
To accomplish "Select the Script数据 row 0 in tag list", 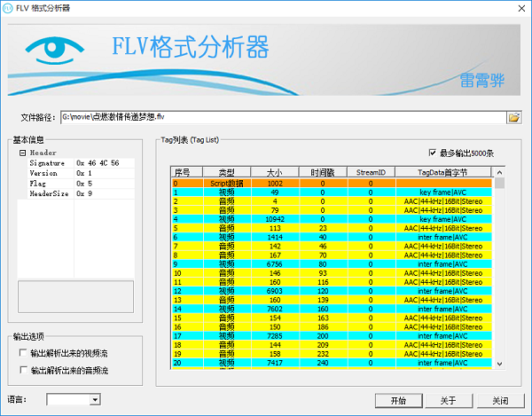I will click(227, 183).
